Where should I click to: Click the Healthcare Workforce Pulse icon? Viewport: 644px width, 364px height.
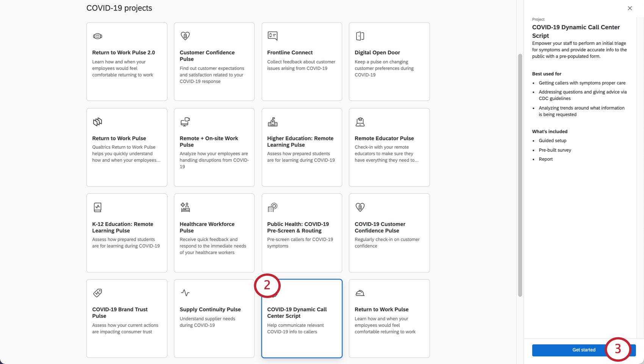point(185,207)
